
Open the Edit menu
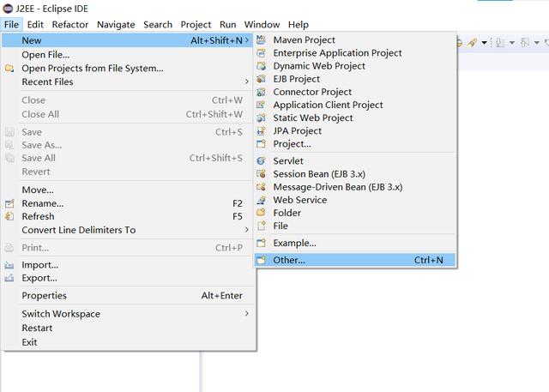[35, 25]
